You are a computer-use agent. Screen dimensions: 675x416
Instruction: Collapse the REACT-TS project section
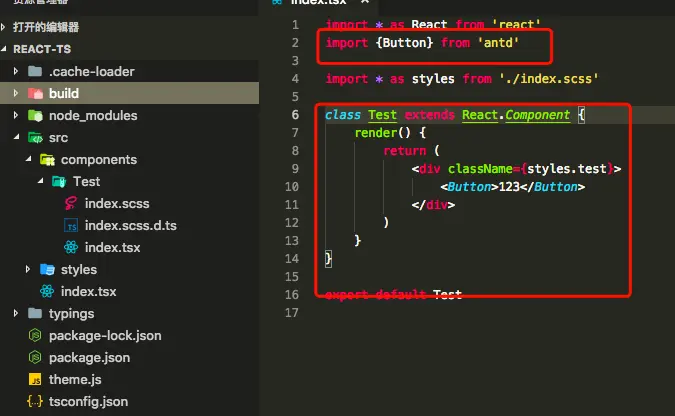click(3, 49)
